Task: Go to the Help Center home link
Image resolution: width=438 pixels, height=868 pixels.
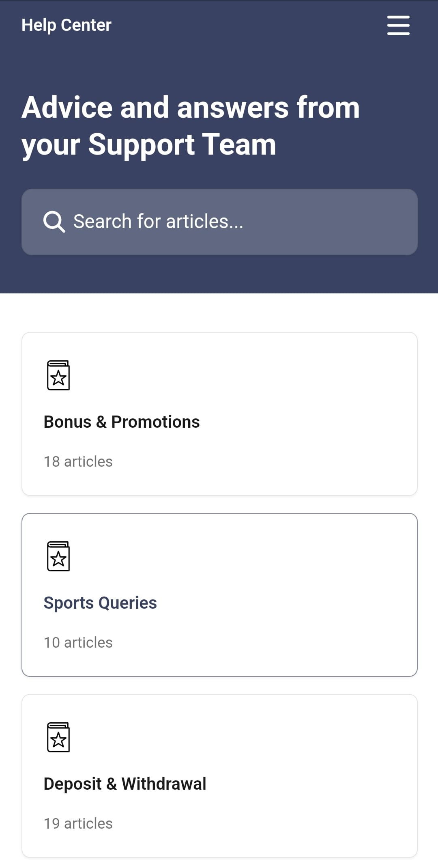Action: point(67,25)
